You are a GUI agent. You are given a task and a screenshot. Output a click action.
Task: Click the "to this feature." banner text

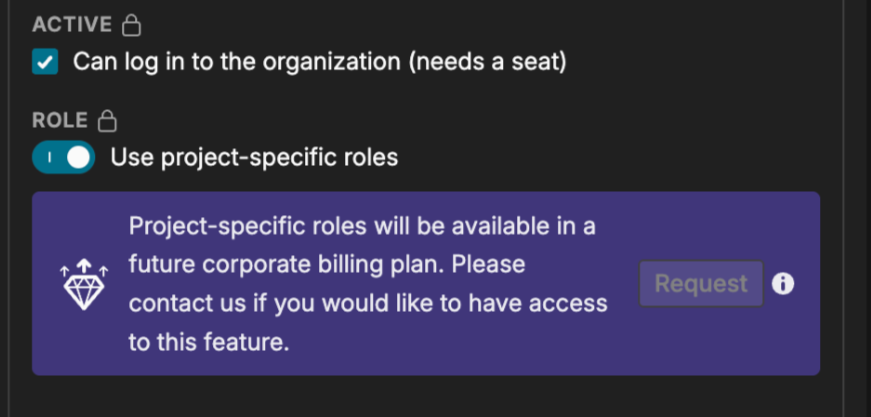click(x=208, y=342)
